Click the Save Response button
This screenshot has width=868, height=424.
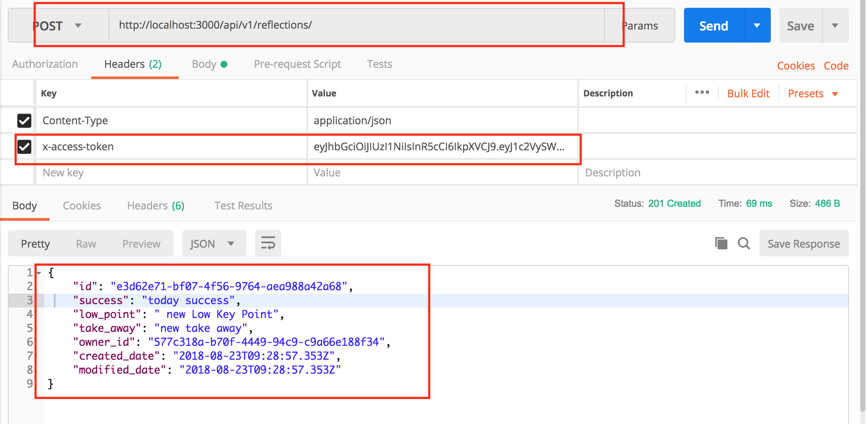pyautogui.click(x=803, y=244)
